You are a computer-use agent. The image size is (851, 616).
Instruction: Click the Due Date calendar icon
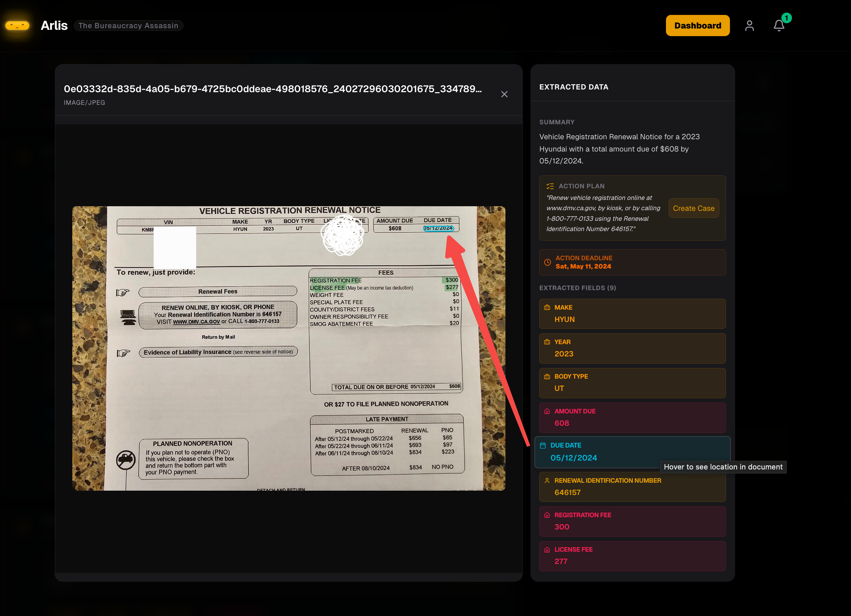point(543,445)
